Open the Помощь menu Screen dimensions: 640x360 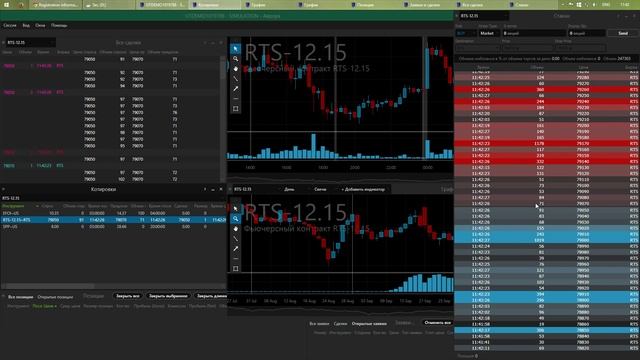59,25
